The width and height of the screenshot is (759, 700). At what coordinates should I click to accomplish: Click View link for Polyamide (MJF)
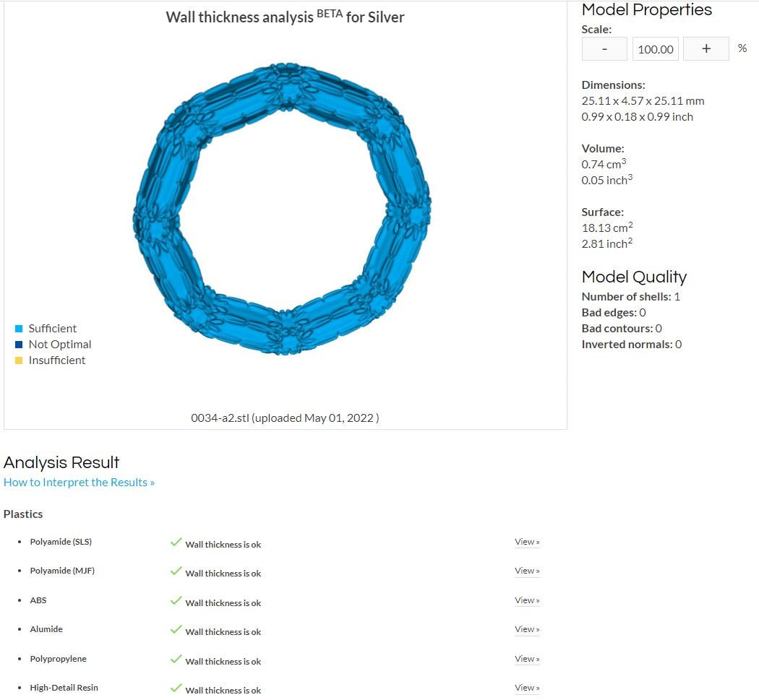pyautogui.click(x=527, y=571)
